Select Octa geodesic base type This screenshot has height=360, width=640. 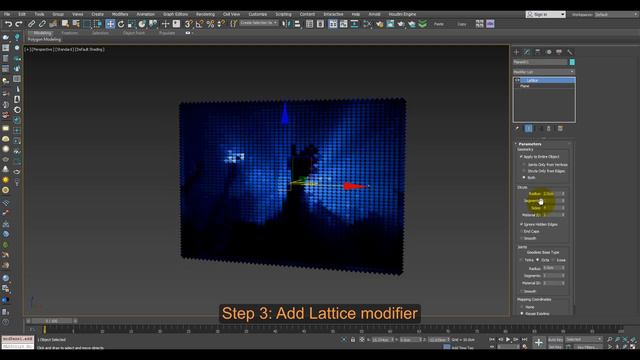[538, 260]
